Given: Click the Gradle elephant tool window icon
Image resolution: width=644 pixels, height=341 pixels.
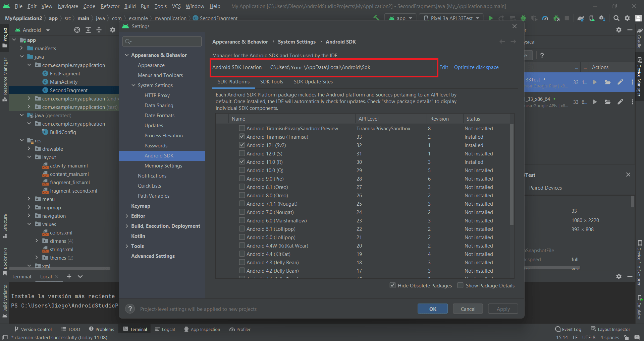Looking at the screenshot, I should (639, 31).
